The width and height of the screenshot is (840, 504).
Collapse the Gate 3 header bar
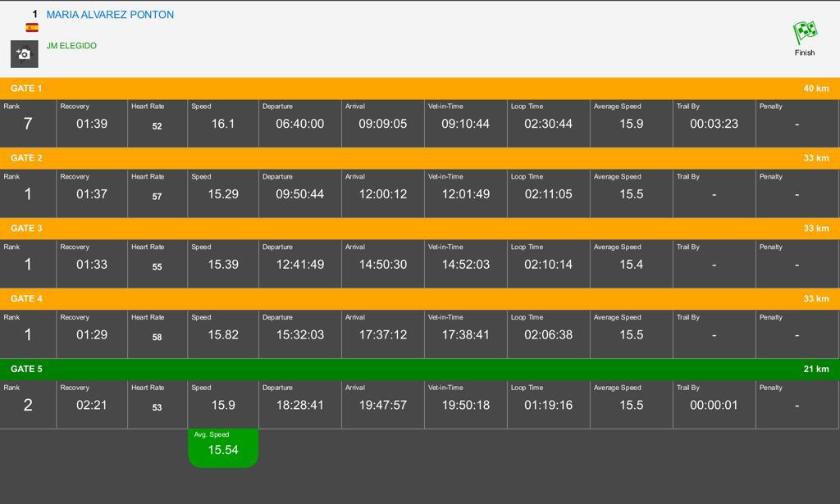click(420, 229)
